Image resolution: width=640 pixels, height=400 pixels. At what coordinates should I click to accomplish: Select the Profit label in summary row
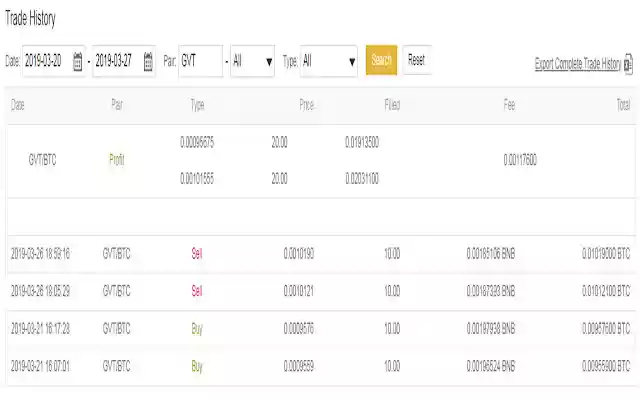116,160
